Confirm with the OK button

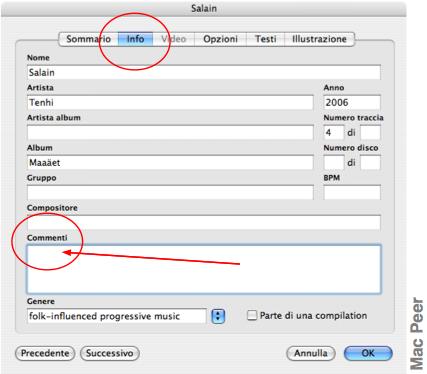pyautogui.click(x=368, y=353)
